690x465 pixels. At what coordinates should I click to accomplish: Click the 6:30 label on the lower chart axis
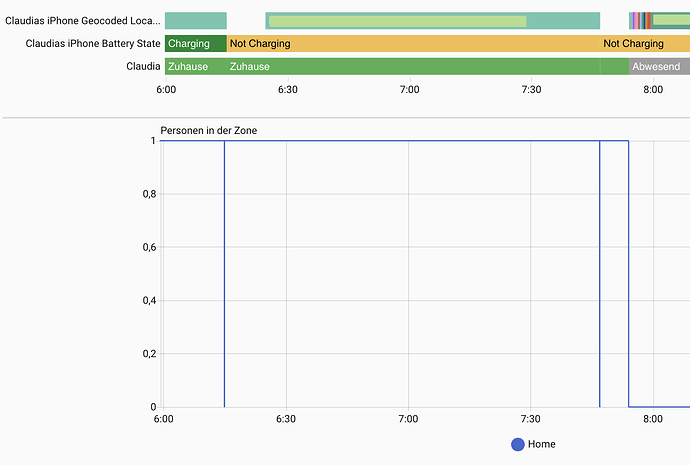click(286, 419)
